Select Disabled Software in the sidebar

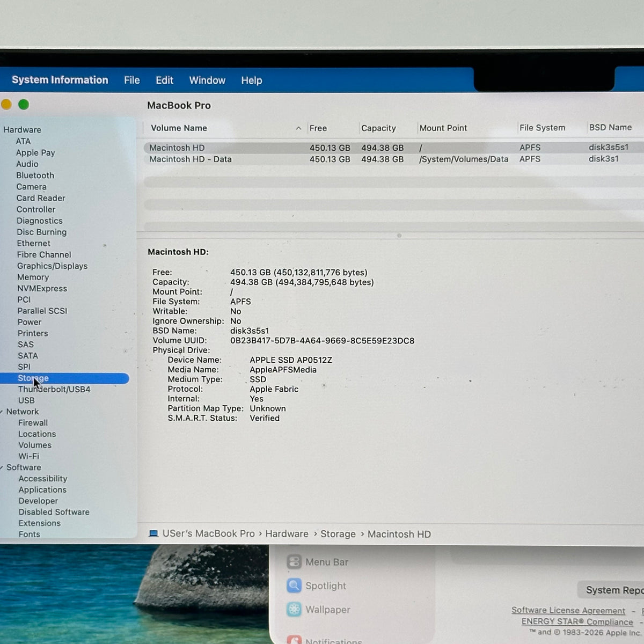coord(54,512)
